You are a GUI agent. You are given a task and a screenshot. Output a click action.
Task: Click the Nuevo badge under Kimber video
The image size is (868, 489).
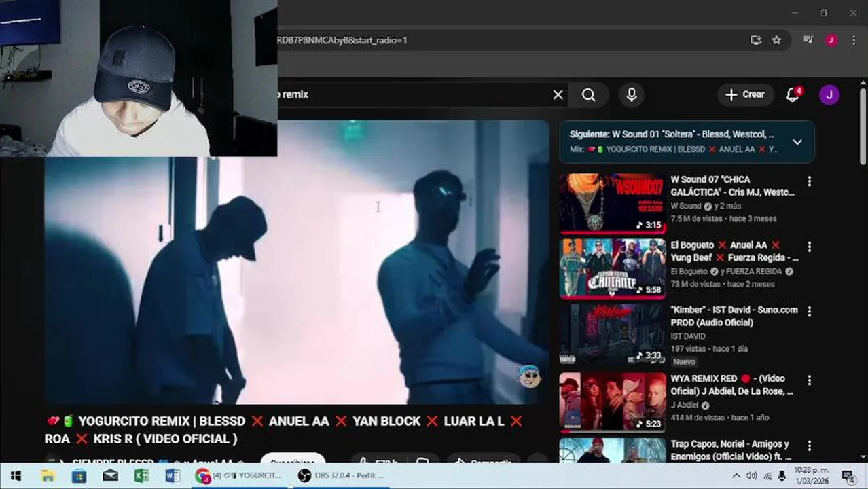[684, 362]
